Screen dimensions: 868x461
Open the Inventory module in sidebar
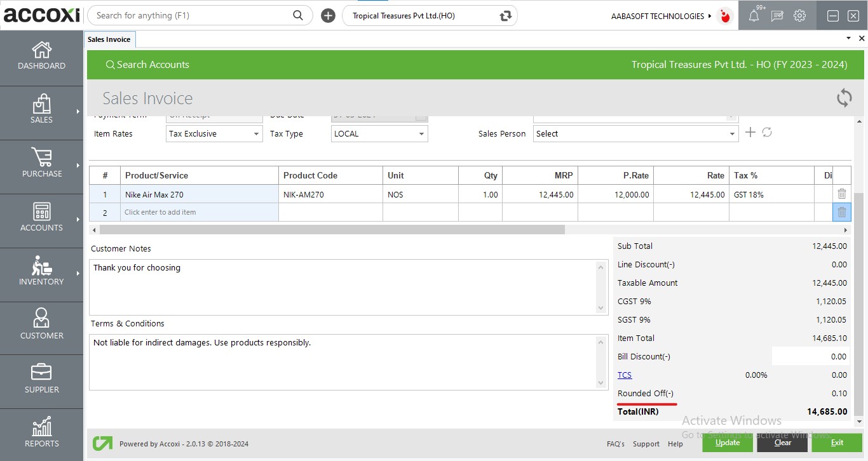point(41,272)
